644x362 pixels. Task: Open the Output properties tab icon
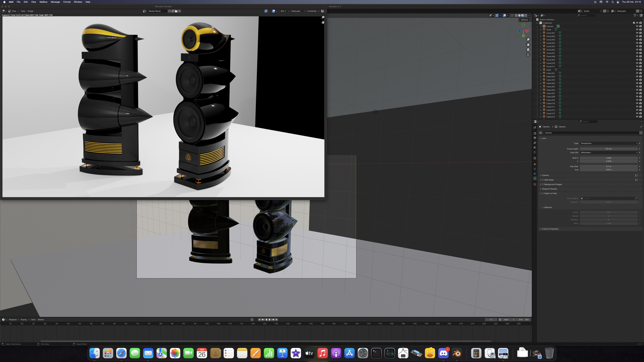tap(535, 138)
